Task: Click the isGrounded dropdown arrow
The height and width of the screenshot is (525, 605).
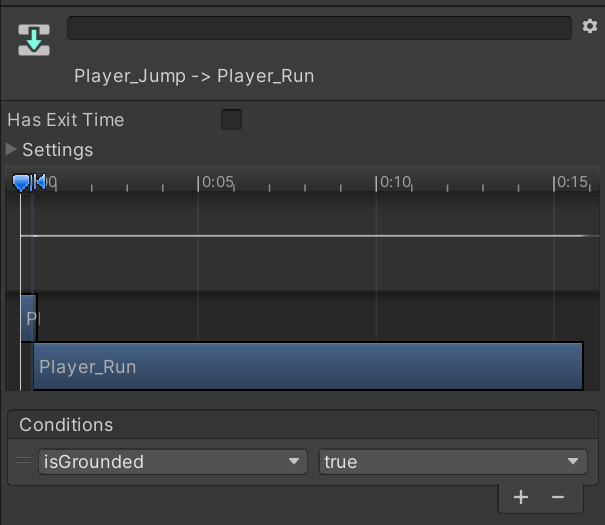Action: [x=294, y=462]
